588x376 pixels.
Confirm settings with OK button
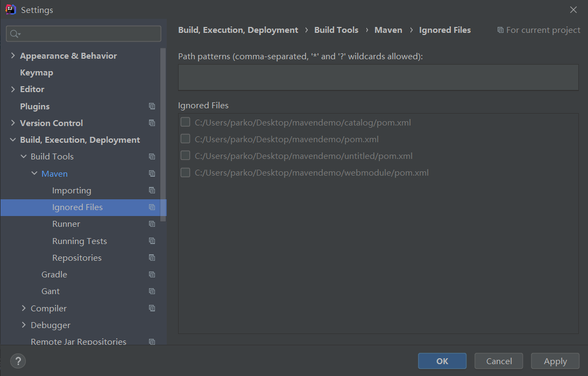click(442, 361)
